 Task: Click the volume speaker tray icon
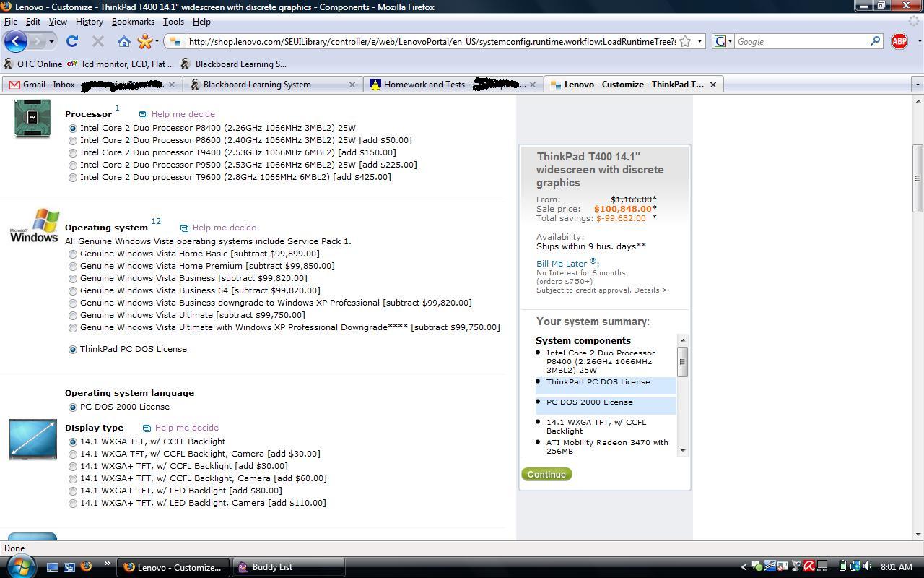point(868,566)
